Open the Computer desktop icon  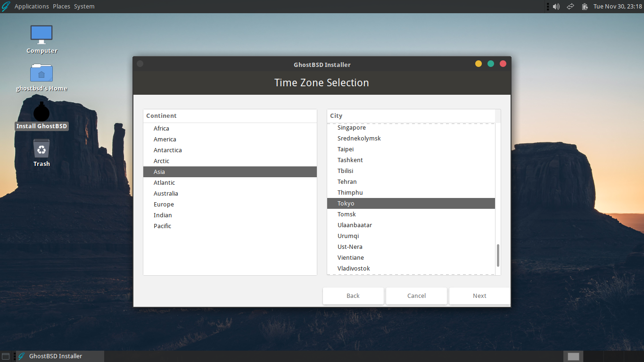41,34
